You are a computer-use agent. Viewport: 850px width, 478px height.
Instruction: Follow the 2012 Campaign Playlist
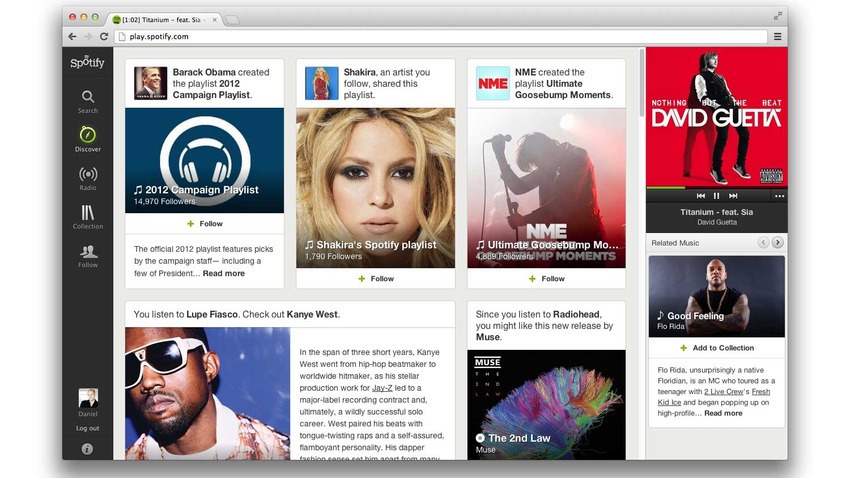point(205,223)
